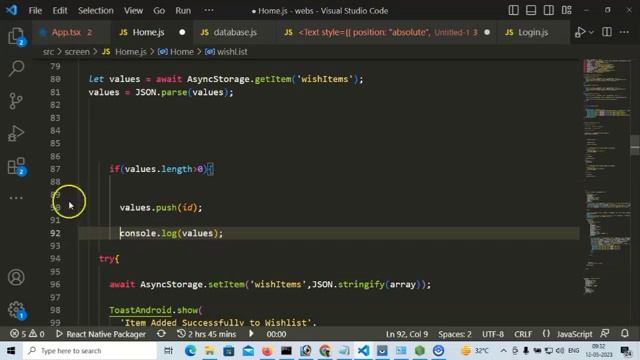Open the Search view in activity bar
The width and height of the screenshot is (640, 360).
16,68
